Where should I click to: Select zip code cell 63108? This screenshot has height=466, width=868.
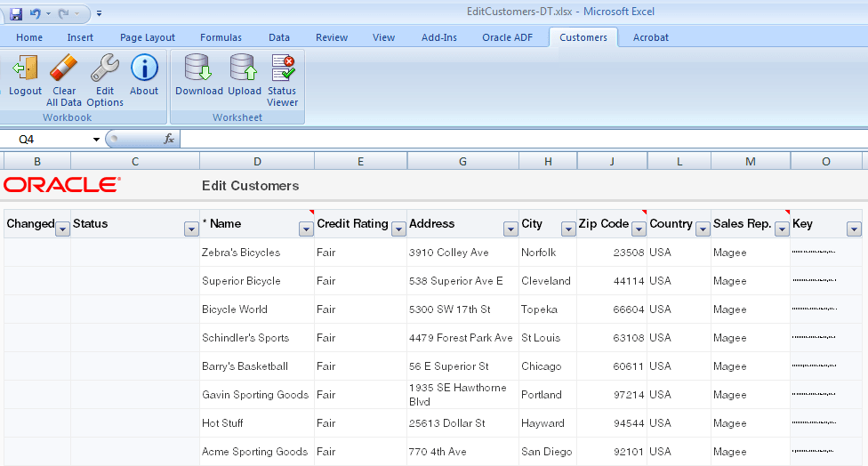point(612,338)
